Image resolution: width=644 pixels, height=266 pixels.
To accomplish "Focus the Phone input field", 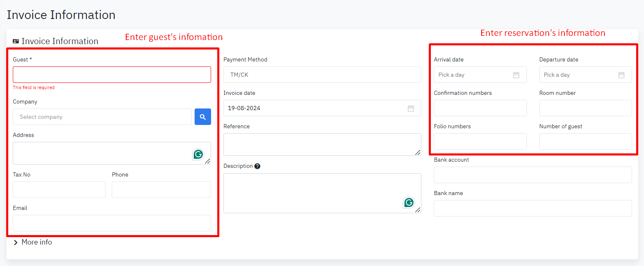I will click(161, 190).
